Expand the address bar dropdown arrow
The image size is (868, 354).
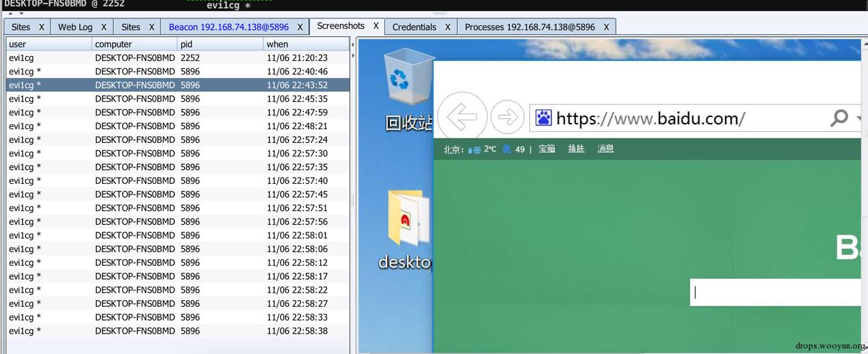click(x=858, y=118)
